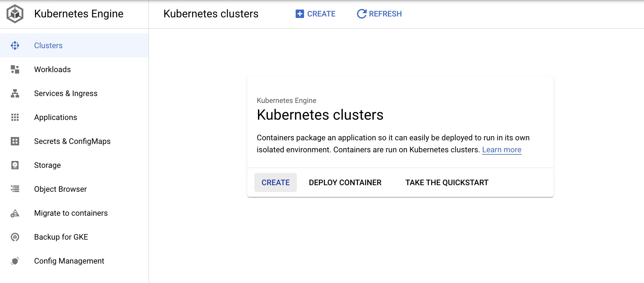Click the Object Browser list icon
This screenshot has width=644, height=283.
[x=15, y=189]
